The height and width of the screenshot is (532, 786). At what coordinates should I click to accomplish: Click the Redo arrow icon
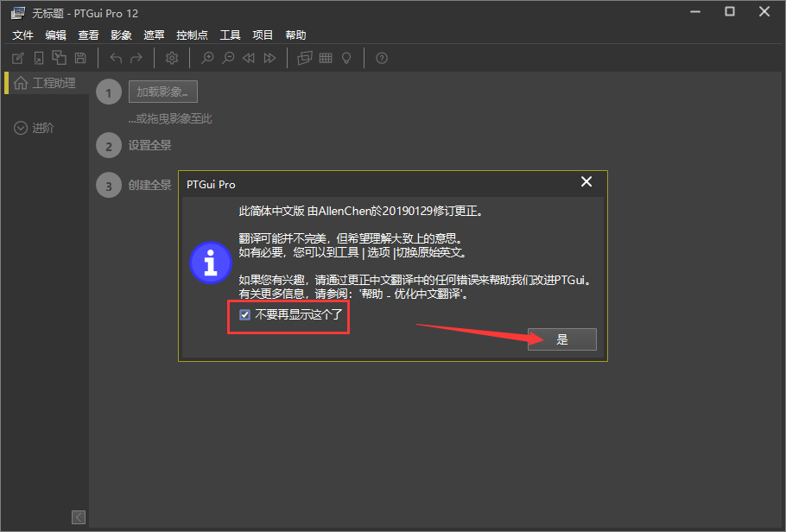[x=136, y=58]
